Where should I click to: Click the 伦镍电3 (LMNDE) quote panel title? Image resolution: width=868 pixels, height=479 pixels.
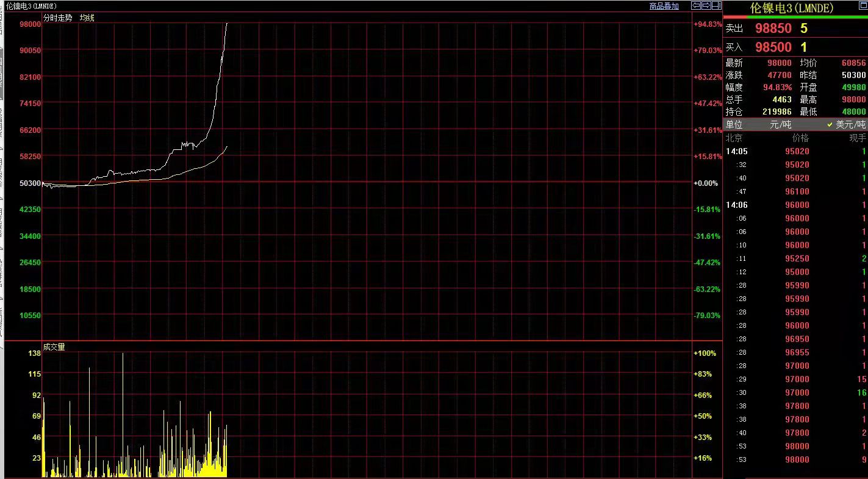(791, 8)
